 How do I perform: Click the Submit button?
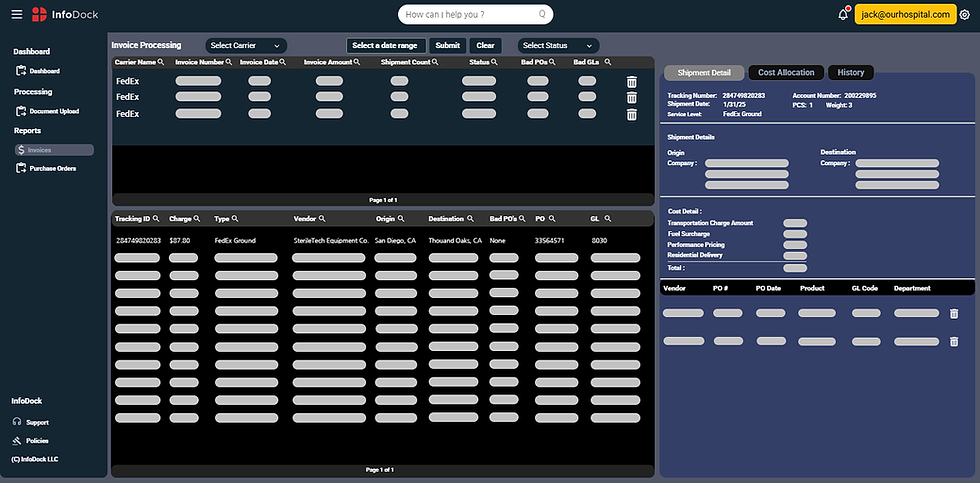(x=448, y=46)
